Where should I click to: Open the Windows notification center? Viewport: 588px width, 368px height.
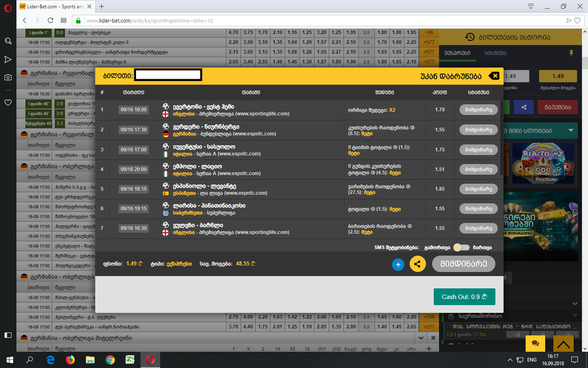click(574, 360)
